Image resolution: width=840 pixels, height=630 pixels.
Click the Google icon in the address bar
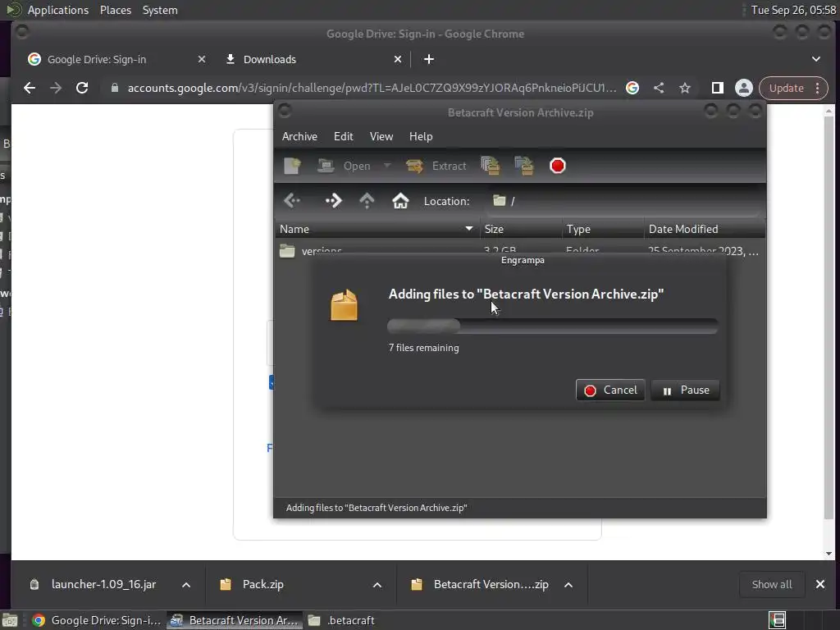[632, 88]
